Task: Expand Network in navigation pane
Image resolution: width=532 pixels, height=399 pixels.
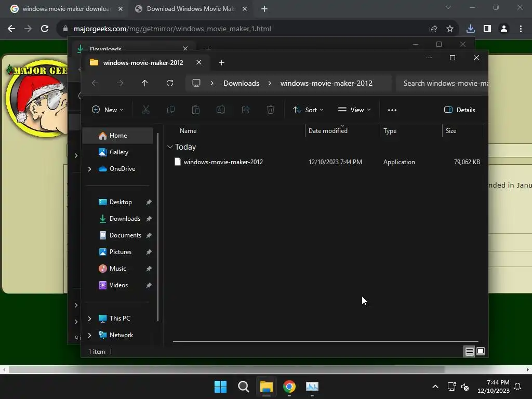Action: pyautogui.click(x=89, y=335)
